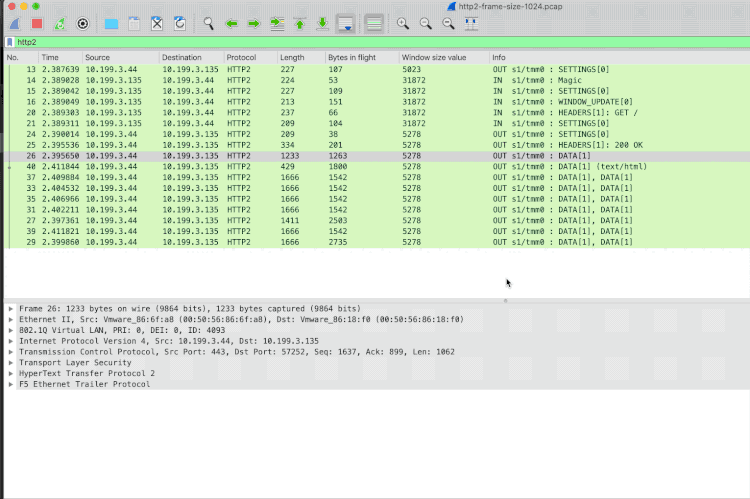Open a capture file with folder icon
Screen dimensions: 750x499
pos(111,22)
